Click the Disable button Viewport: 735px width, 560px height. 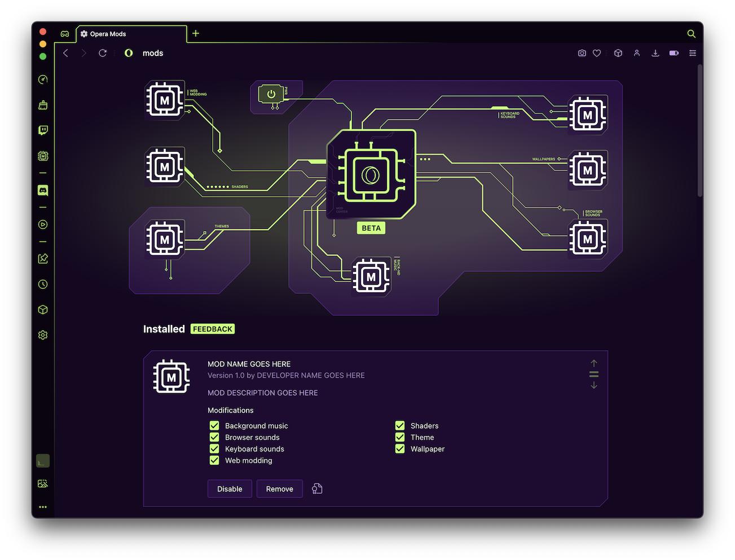pos(230,489)
